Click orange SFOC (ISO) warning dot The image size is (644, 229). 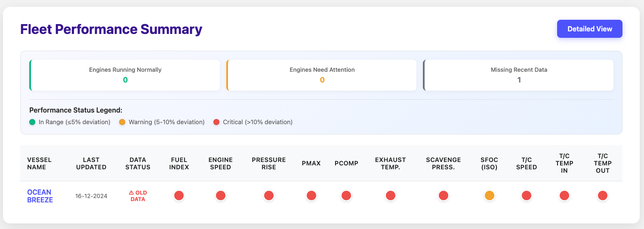pos(490,195)
